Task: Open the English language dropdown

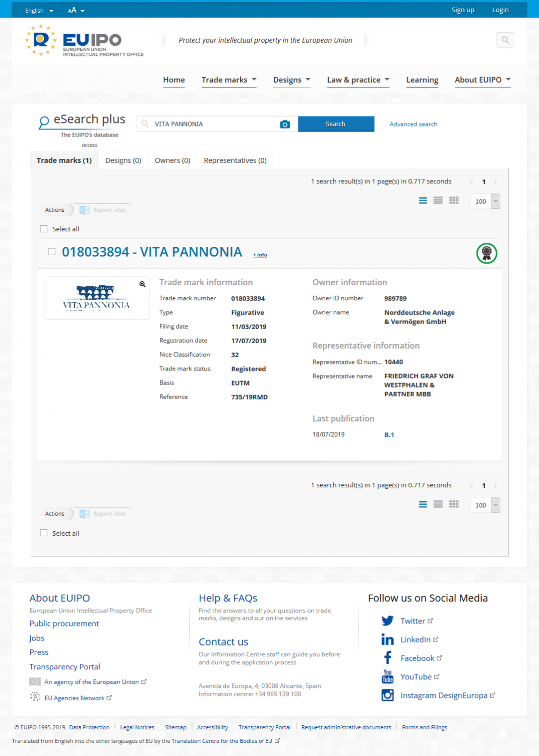Action: pyautogui.click(x=39, y=11)
